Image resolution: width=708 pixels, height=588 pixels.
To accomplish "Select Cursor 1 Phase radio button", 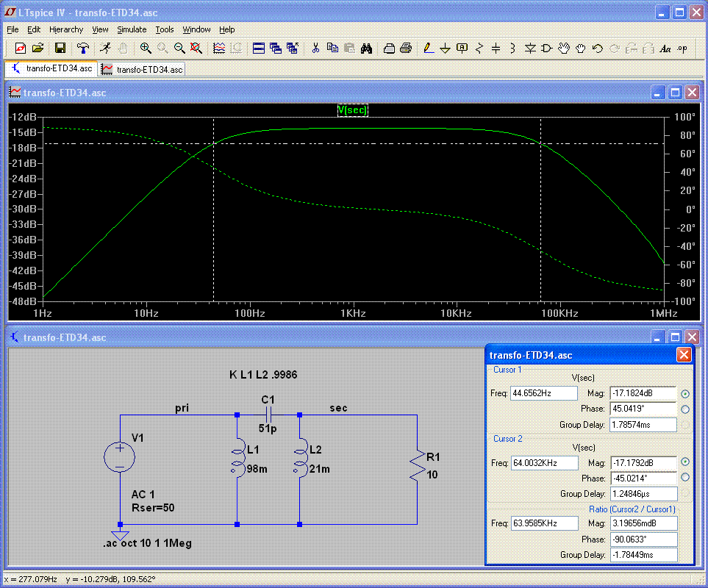I will 686,409.
